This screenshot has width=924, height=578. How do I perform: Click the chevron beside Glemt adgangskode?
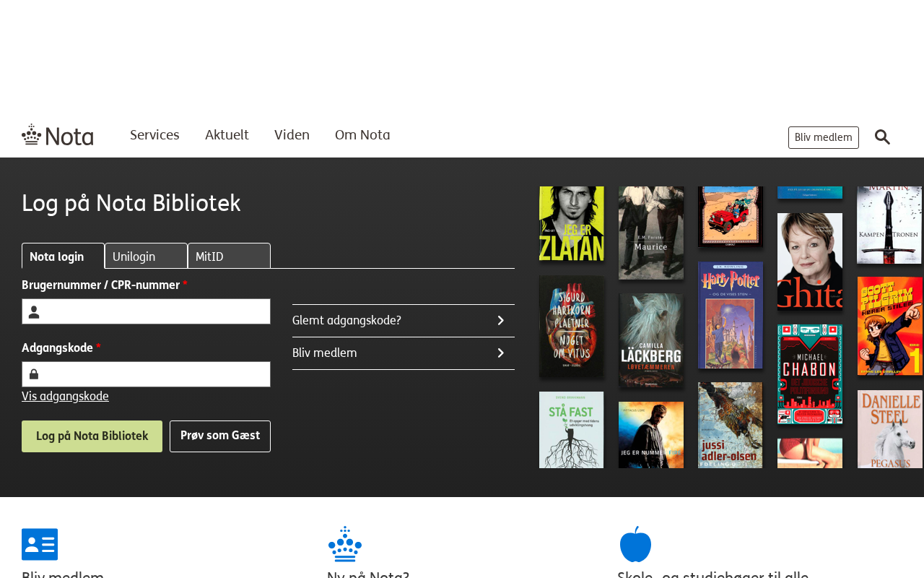[500, 320]
